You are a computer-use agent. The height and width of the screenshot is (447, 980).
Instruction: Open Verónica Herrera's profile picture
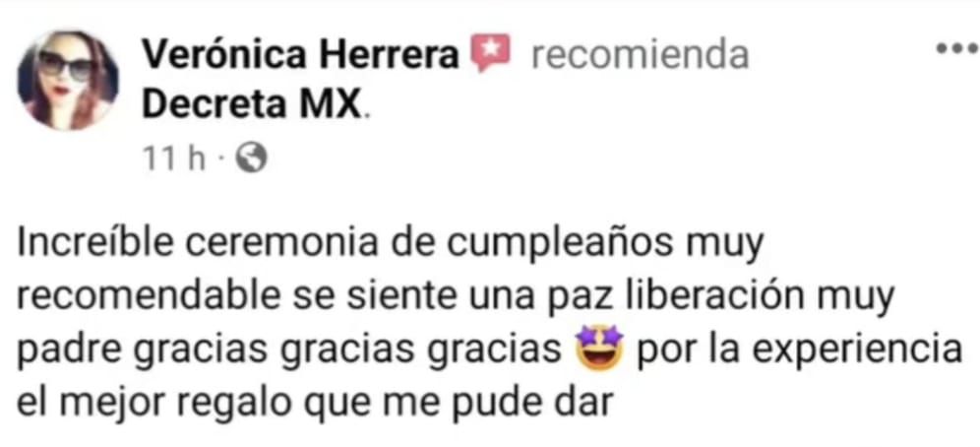pyautogui.click(x=68, y=82)
